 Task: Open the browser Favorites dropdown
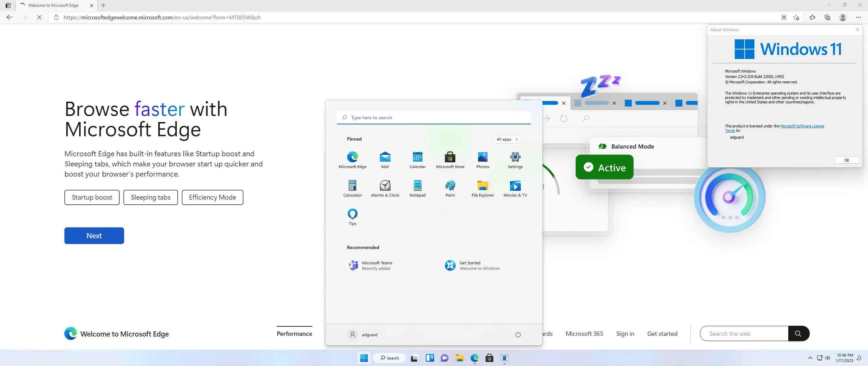(x=812, y=17)
